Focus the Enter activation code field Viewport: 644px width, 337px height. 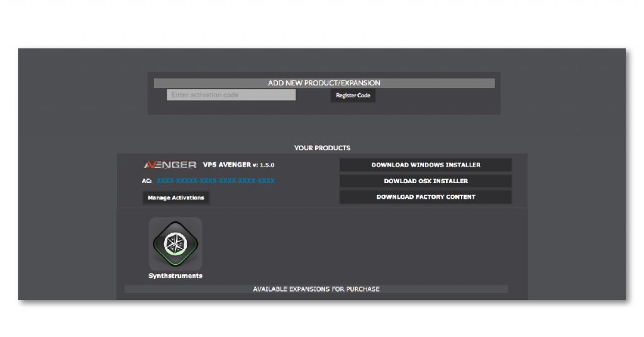pos(231,95)
